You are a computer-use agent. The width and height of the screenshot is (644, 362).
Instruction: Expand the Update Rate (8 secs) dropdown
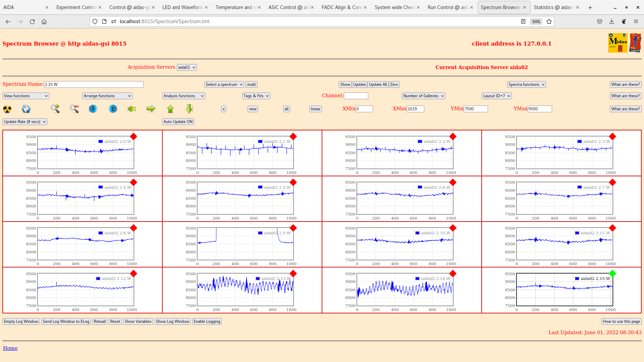[x=25, y=122]
